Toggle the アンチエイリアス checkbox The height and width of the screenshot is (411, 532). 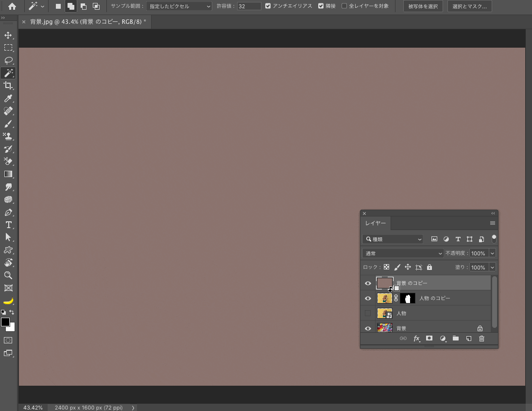[268, 6]
